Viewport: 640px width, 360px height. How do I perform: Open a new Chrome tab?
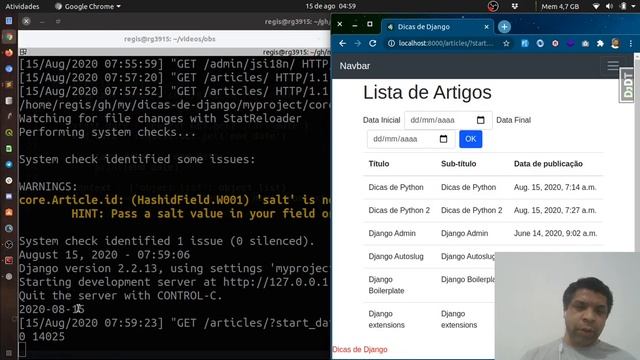tap(504, 27)
